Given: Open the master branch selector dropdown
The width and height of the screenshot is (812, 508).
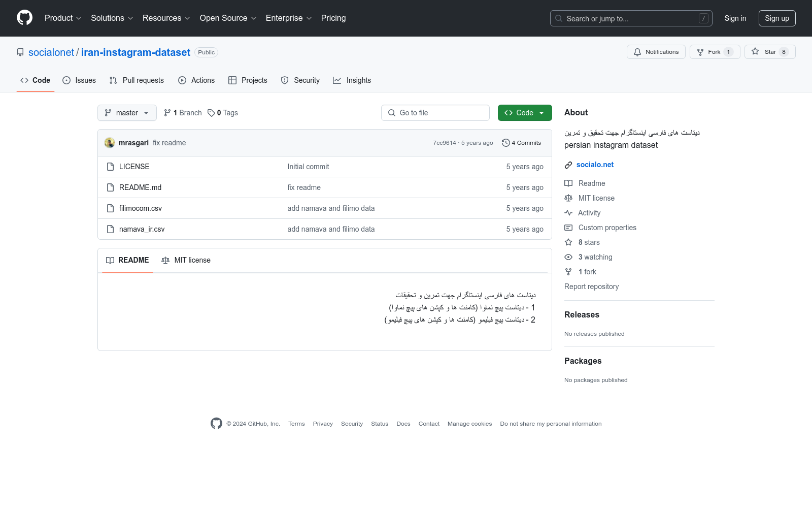Looking at the screenshot, I should pos(127,113).
